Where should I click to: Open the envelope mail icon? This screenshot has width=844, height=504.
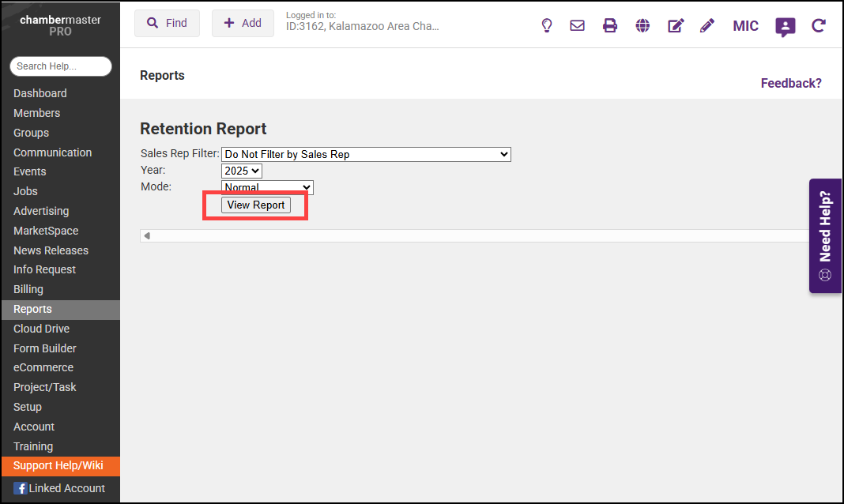click(x=577, y=25)
